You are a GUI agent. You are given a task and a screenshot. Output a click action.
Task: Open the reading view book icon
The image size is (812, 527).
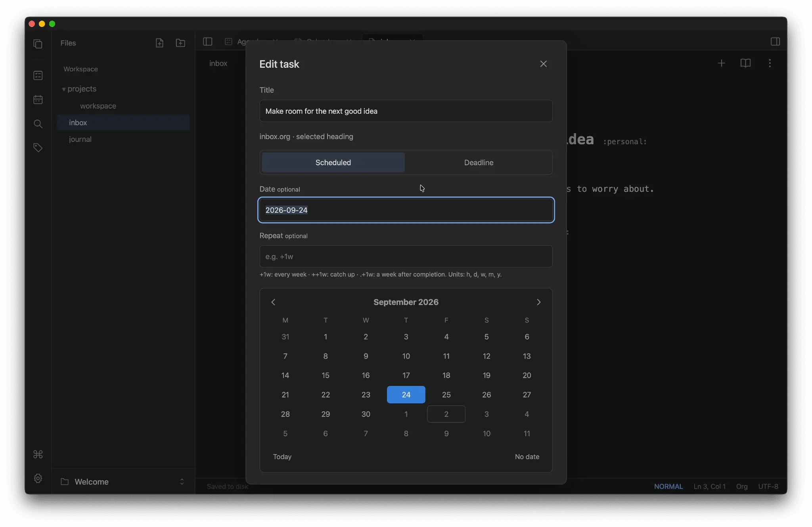pos(745,63)
